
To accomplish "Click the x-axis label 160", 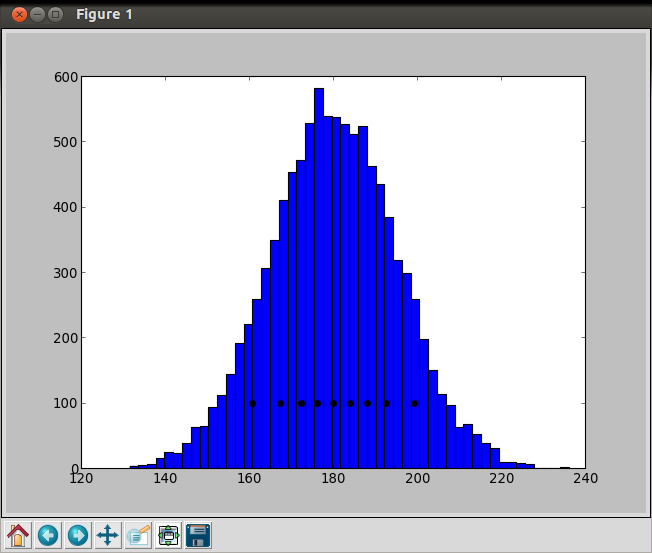I will click(x=249, y=479).
